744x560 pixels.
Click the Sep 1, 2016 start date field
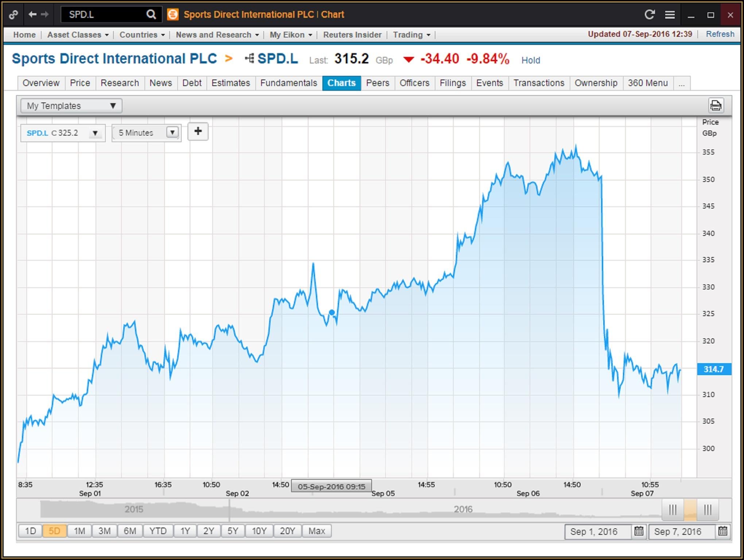[598, 532]
